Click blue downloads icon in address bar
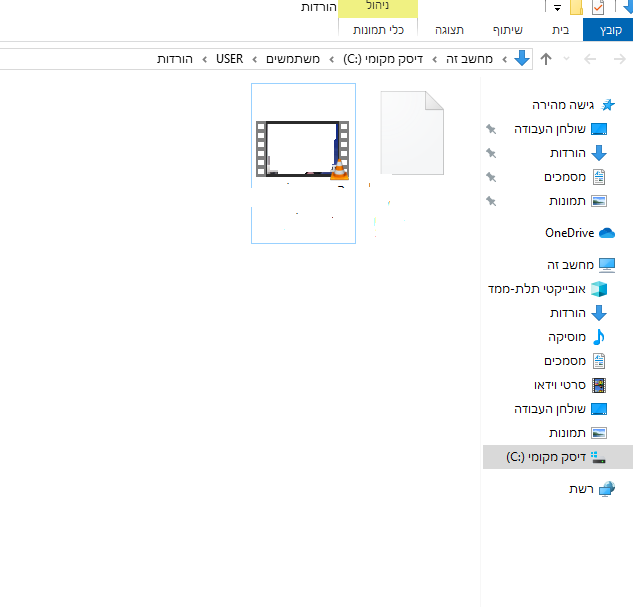633x607 pixels. 522,59
